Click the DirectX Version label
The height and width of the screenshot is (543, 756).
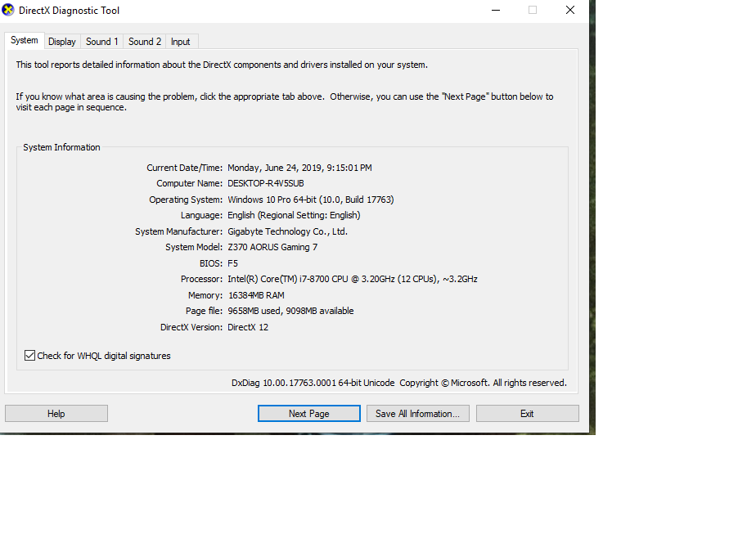click(x=191, y=327)
